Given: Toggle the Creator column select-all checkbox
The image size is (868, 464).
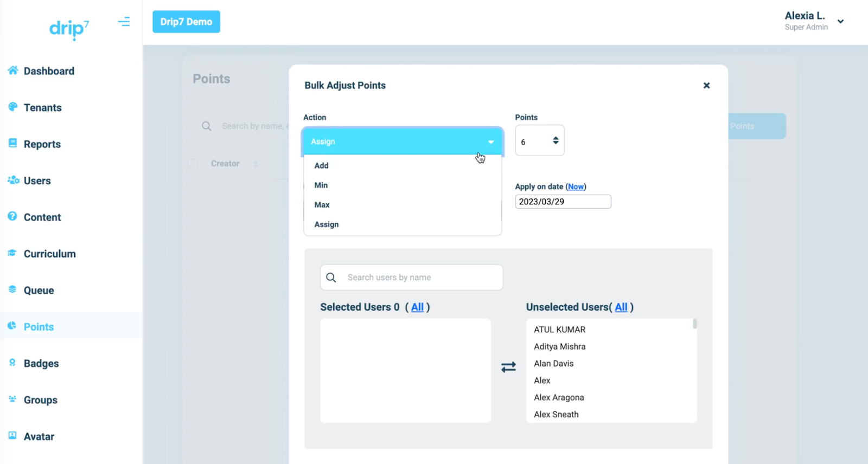Looking at the screenshot, I should pyautogui.click(x=193, y=164).
